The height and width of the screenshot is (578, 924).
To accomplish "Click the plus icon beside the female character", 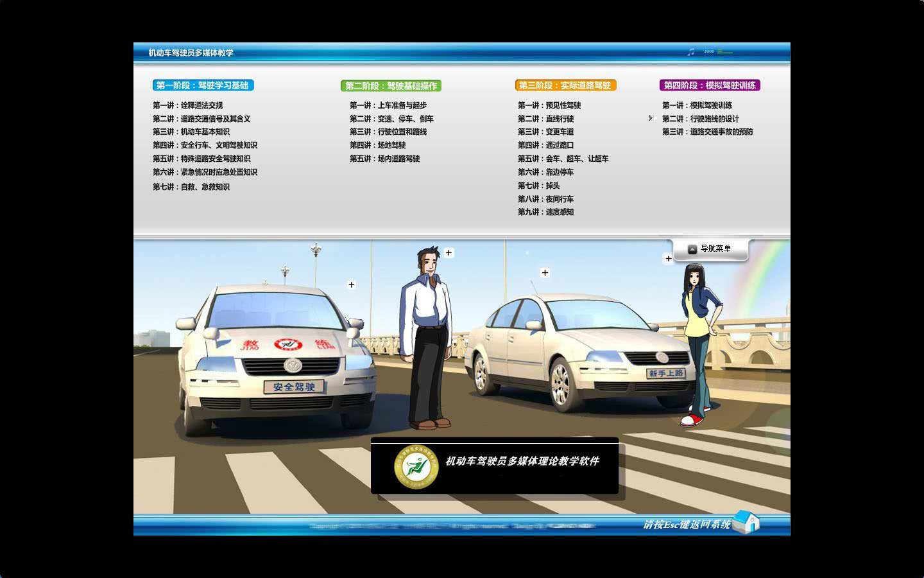I will (668, 259).
